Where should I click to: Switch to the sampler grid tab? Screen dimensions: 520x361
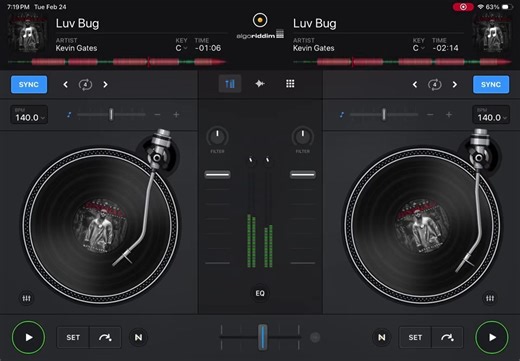[x=290, y=84]
